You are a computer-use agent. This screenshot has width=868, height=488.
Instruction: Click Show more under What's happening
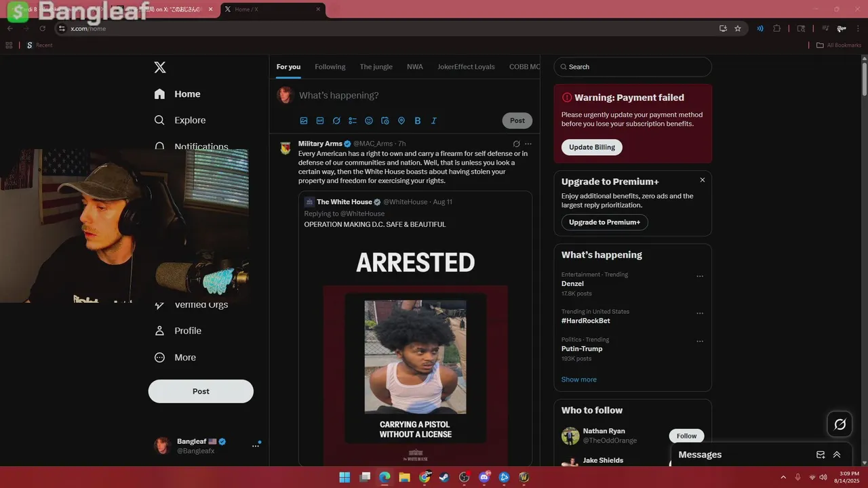tap(579, 380)
